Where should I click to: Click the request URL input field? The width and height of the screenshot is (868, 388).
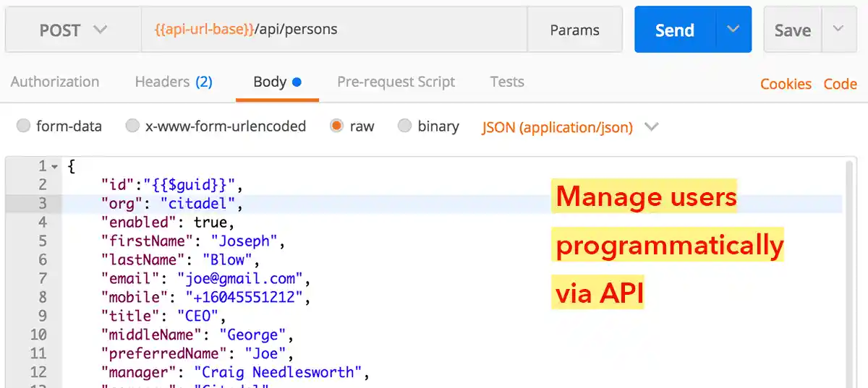tap(333, 30)
